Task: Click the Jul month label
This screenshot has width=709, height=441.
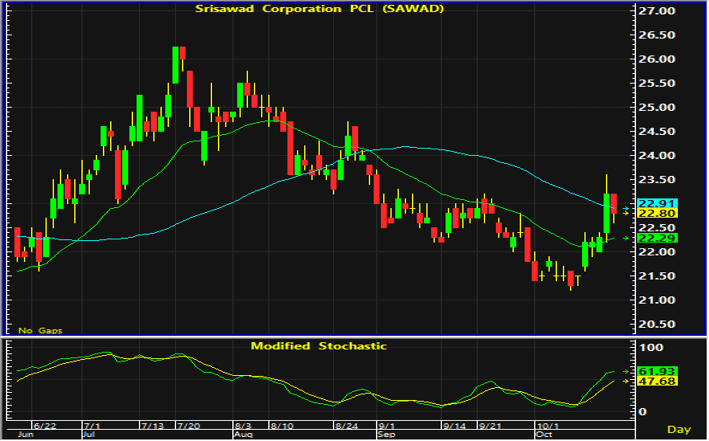Action: pyautogui.click(x=89, y=435)
